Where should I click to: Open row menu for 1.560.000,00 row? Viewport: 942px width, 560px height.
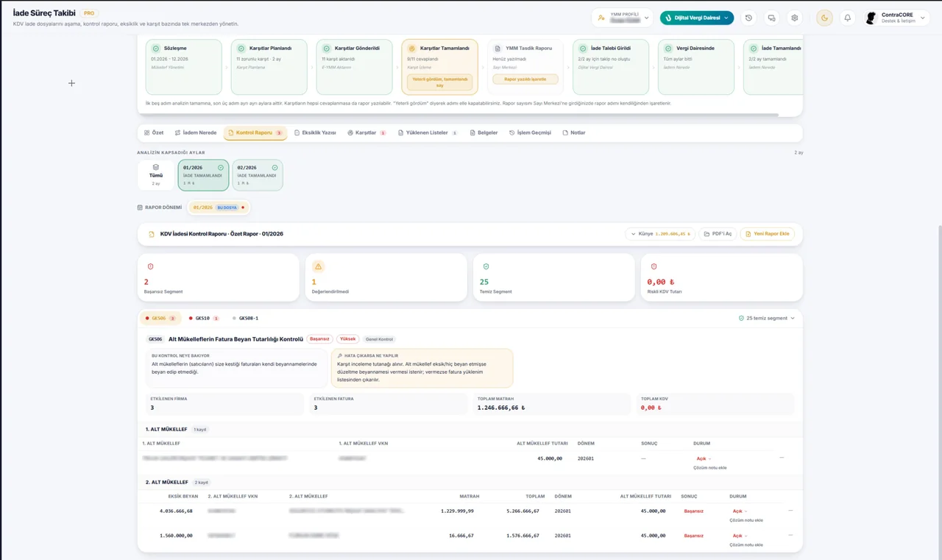pyautogui.click(x=790, y=535)
